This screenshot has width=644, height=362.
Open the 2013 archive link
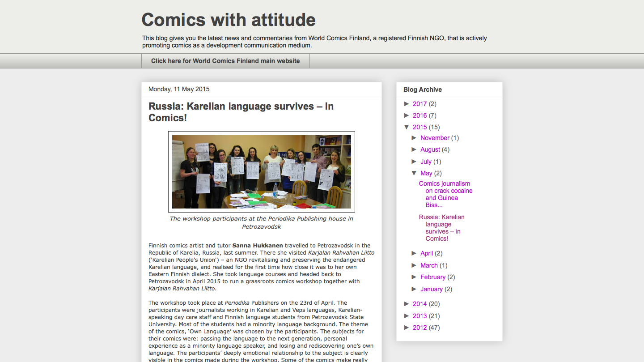pos(420,316)
